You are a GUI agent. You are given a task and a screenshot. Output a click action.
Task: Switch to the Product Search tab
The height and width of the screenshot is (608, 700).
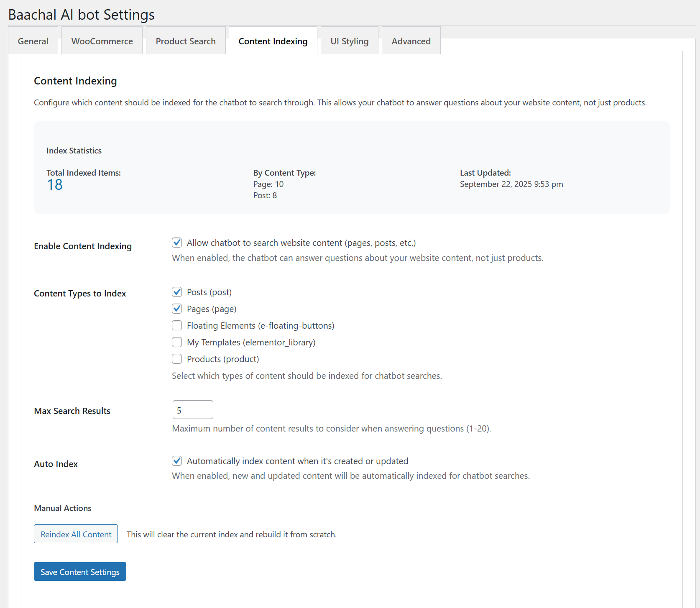[x=185, y=41]
